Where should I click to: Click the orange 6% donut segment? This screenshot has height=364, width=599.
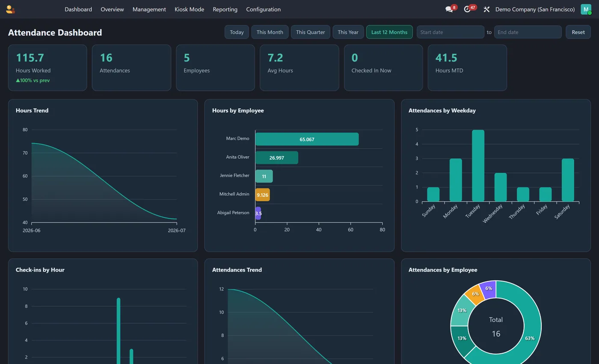click(x=474, y=294)
